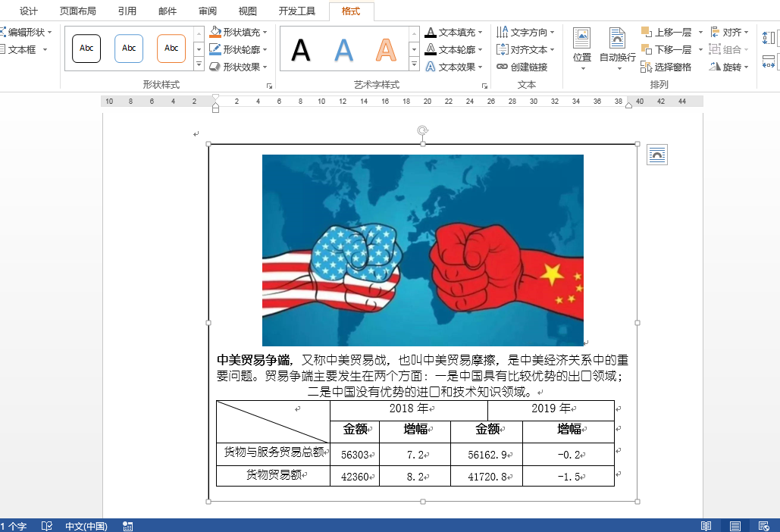Apply the black outline Abc shape style
This screenshot has height=532, width=780.
point(86,49)
